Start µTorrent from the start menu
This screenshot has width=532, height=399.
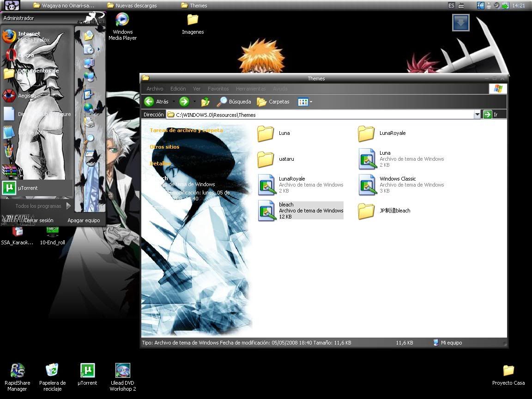click(x=36, y=187)
